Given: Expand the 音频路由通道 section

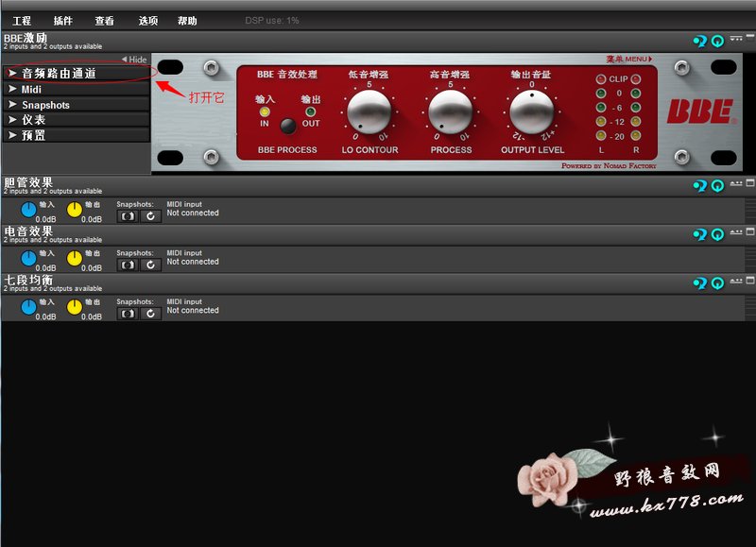Looking at the screenshot, I should 77,74.
